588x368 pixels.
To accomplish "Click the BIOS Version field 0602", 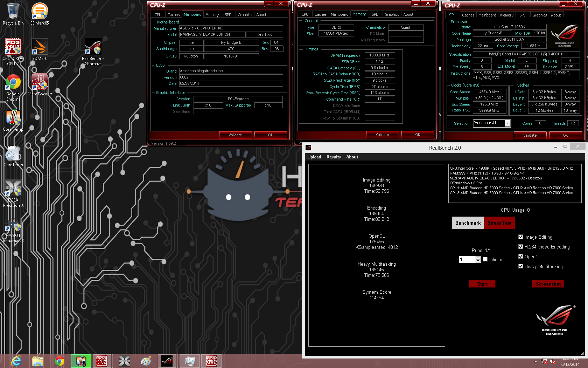I will pos(231,77).
